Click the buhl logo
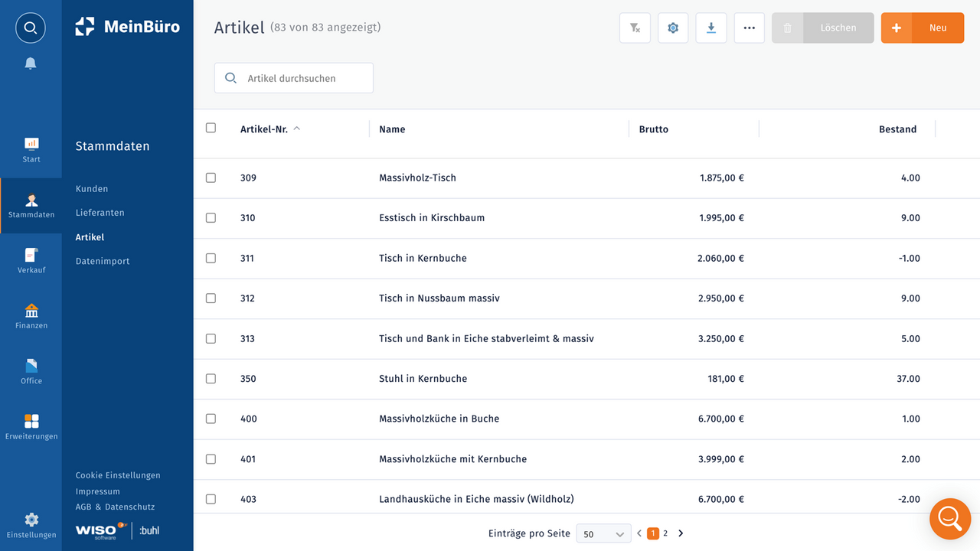Viewport: 980px width, 551px height. click(149, 530)
